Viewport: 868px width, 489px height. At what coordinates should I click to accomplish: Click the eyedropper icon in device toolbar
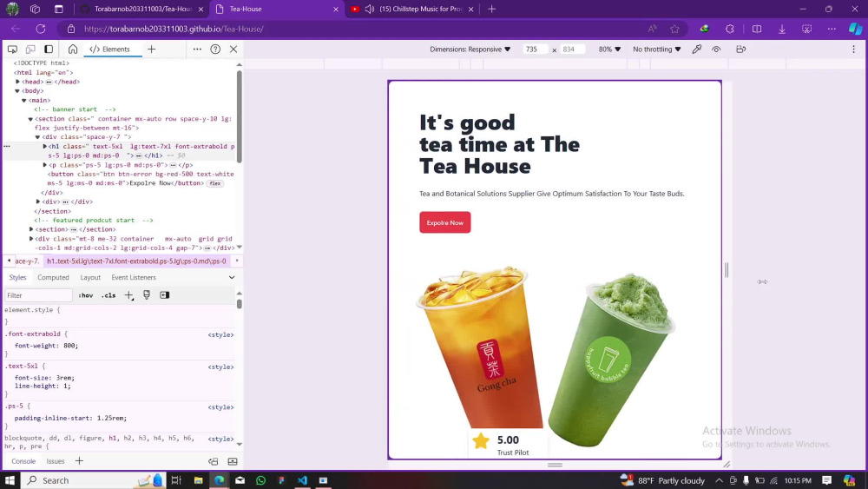pyautogui.click(x=697, y=50)
